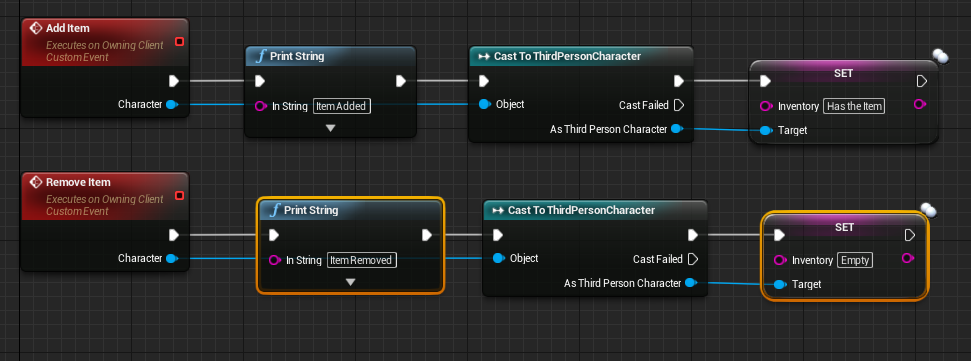Click the As Third Person Character pin on the top Cast node
971x361 pixels.
(677, 129)
